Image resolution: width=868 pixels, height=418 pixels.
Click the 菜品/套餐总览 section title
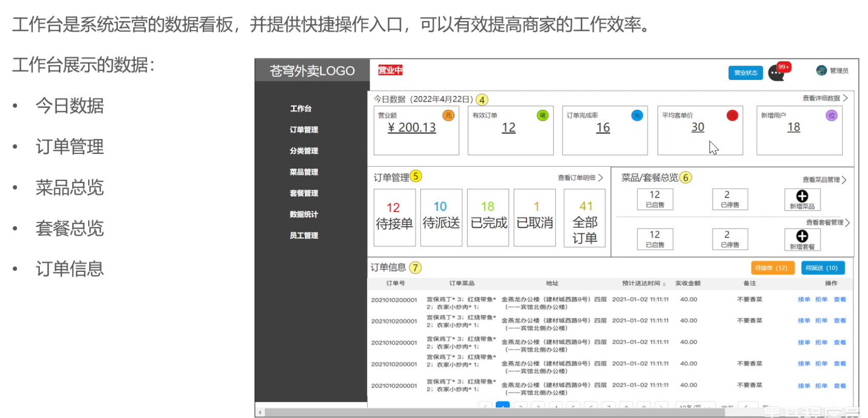pyautogui.click(x=650, y=177)
